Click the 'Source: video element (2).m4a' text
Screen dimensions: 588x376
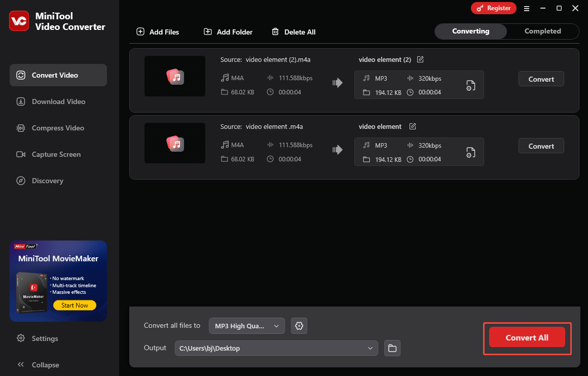(266, 60)
